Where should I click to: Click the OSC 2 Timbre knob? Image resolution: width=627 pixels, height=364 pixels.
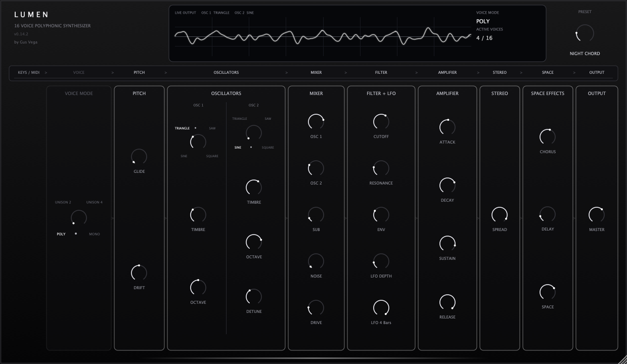click(x=254, y=188)
